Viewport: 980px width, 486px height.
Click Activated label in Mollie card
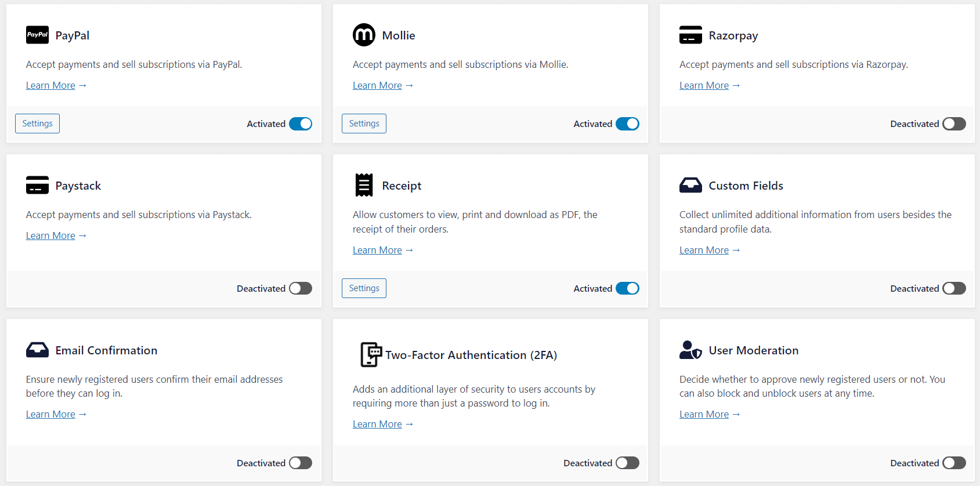click(x=592, y=124)
